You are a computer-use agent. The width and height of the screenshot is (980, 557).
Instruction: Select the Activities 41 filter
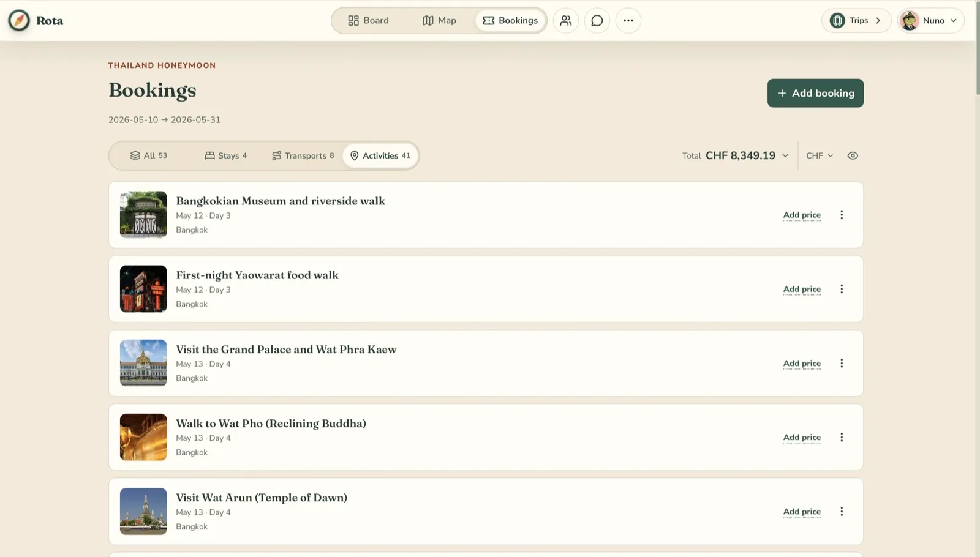pos(380,155)
